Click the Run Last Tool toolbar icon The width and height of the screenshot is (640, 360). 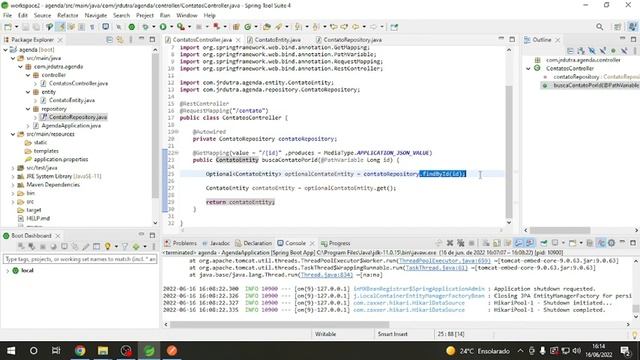[x=181, y=27]
